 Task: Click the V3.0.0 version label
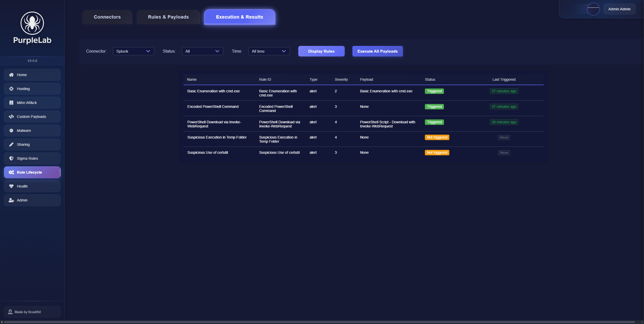(x=32, y=61)
